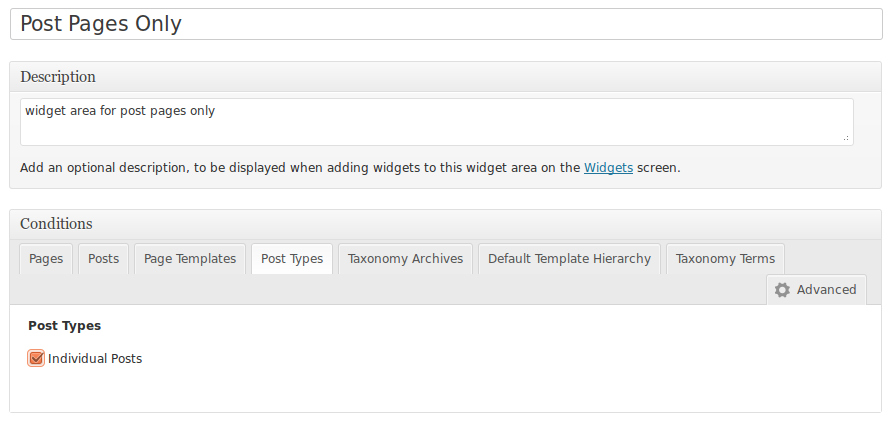Click the Post Types section heading
This screenshot has height=428, width=893.
pos(64,326)
